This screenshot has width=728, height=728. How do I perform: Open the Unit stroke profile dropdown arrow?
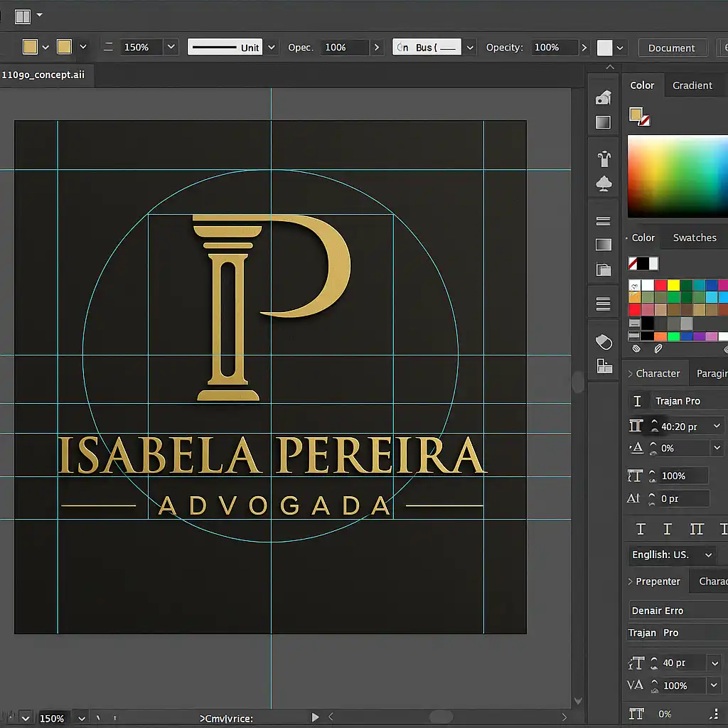pyautogui.click(x=272, y=48)
